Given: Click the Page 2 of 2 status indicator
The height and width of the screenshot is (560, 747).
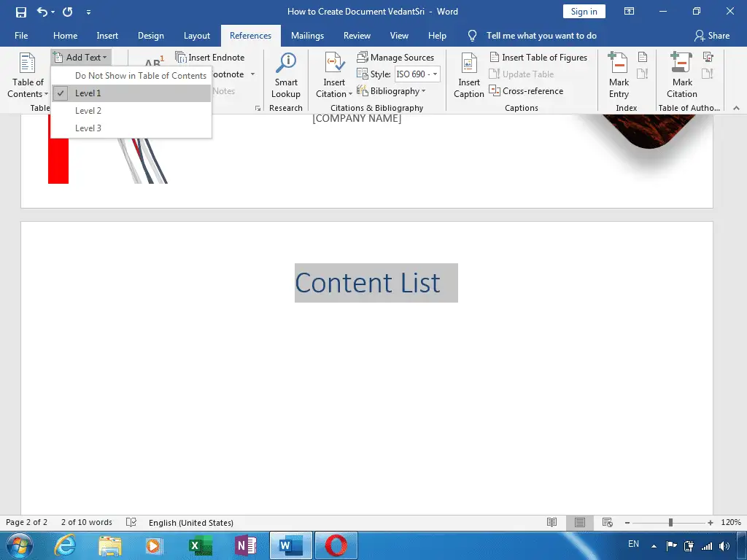Looking at the screenshot, I should 27,522.
